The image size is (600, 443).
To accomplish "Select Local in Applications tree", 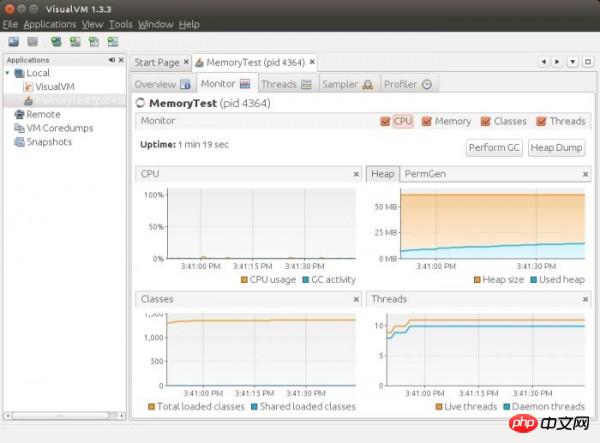I will coord(38,73).
